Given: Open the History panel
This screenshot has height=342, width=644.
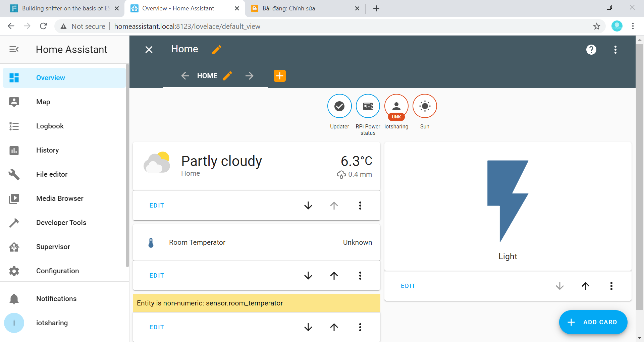Looking at the screenshot, I should coord(47,150).
